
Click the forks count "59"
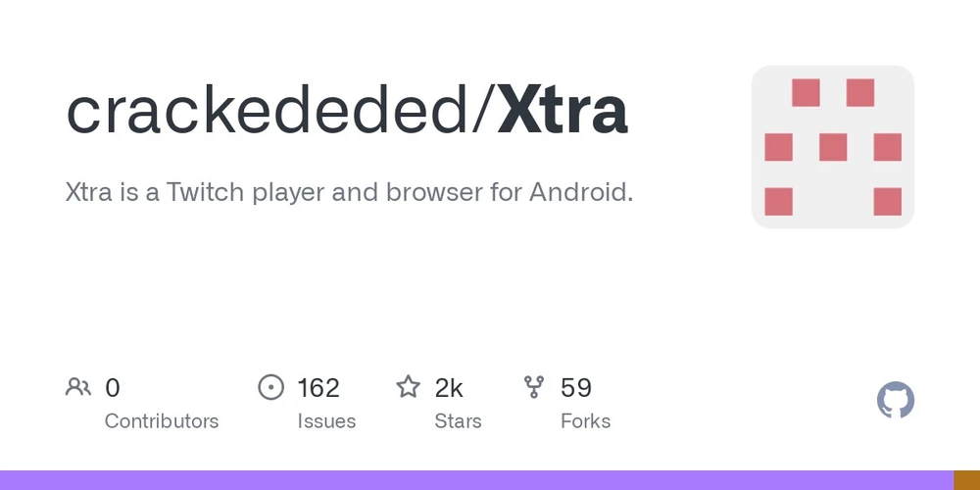point(576,388)
